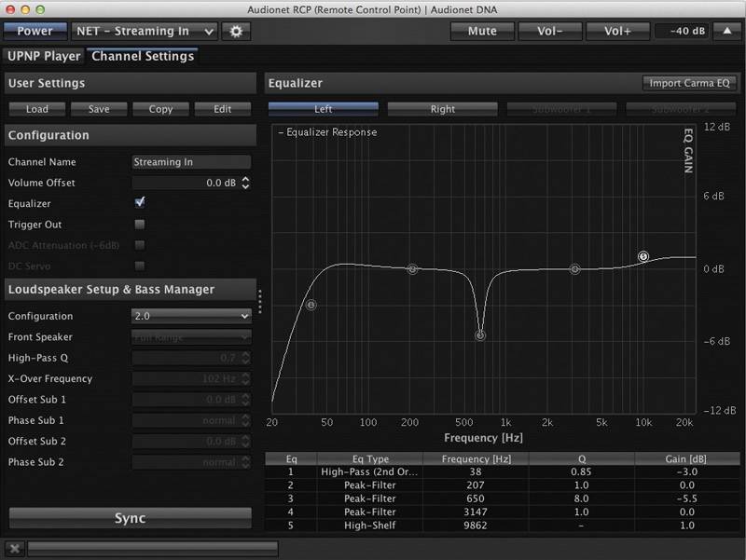Click the Offset Sub 2 stepper

[x=245, y=442]
